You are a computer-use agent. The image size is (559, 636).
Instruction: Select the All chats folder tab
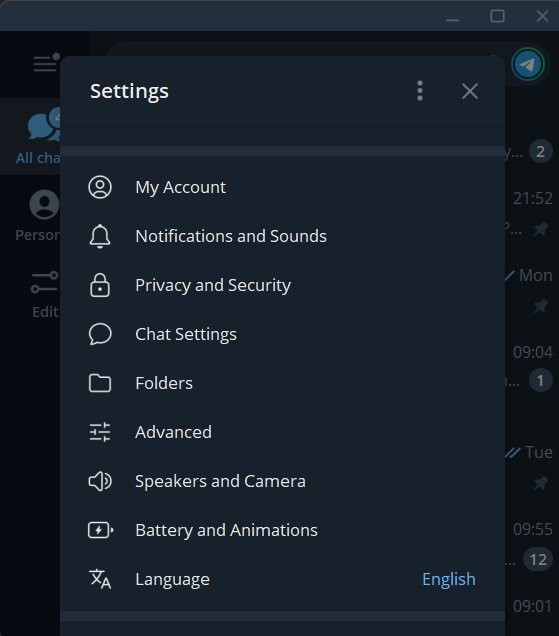tap(30, 136)
